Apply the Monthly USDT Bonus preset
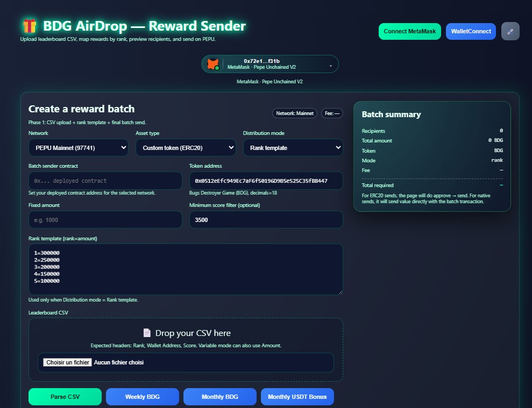Screen dimensions: 532x408 (297, 397)
